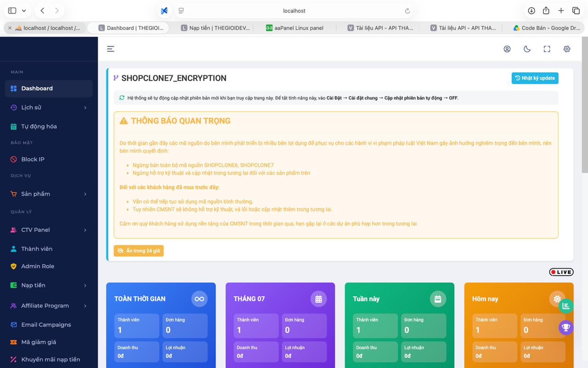Open Block IP sidebar item
Viewport: 588px width, 368px height.
pyautogui.click(x=49, y=159)
